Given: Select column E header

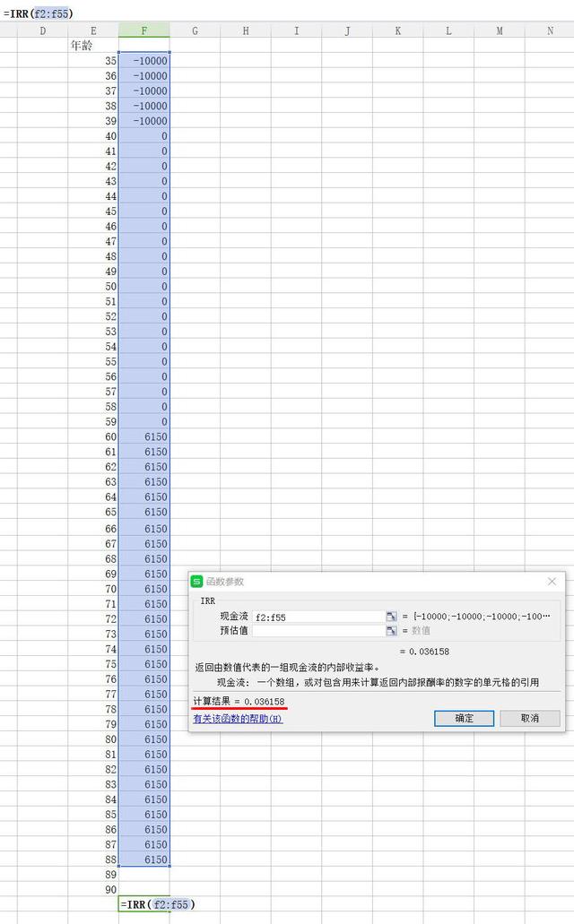Looking at the screenshot, I should (x=93, y=30).
